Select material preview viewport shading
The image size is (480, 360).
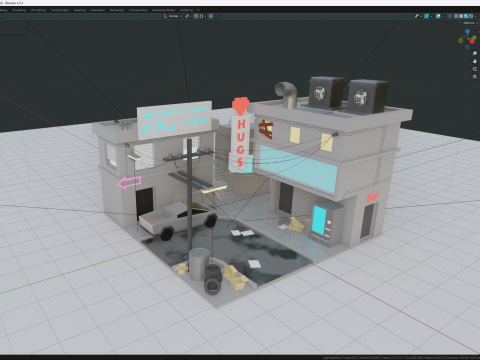pyautogui.click(x=466, y=16)
